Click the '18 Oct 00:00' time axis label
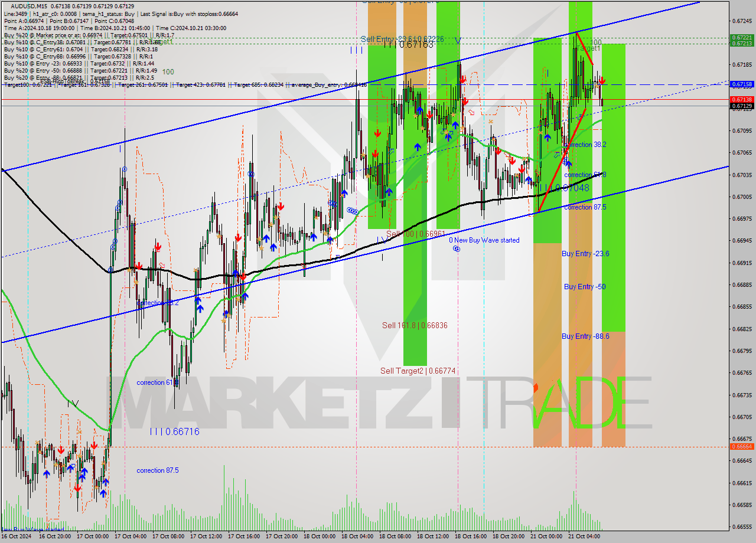Viewport: 756px width, 543px height. click(320, 537)
